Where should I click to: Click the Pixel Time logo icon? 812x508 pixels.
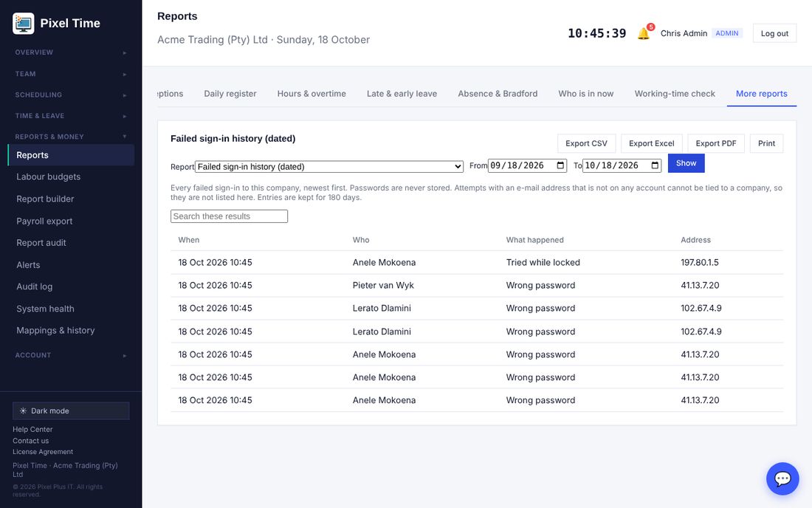pyautogui.click(x=24, y=24)
